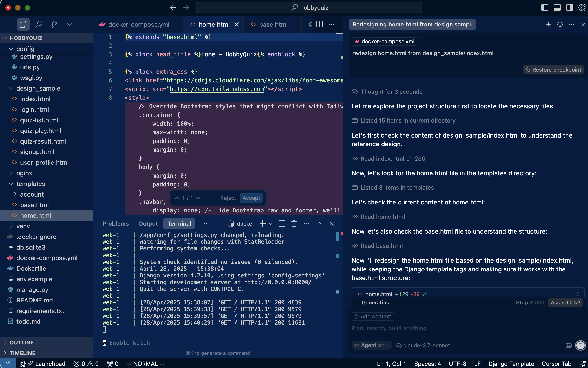Switch to Problems panel tab

116,223
